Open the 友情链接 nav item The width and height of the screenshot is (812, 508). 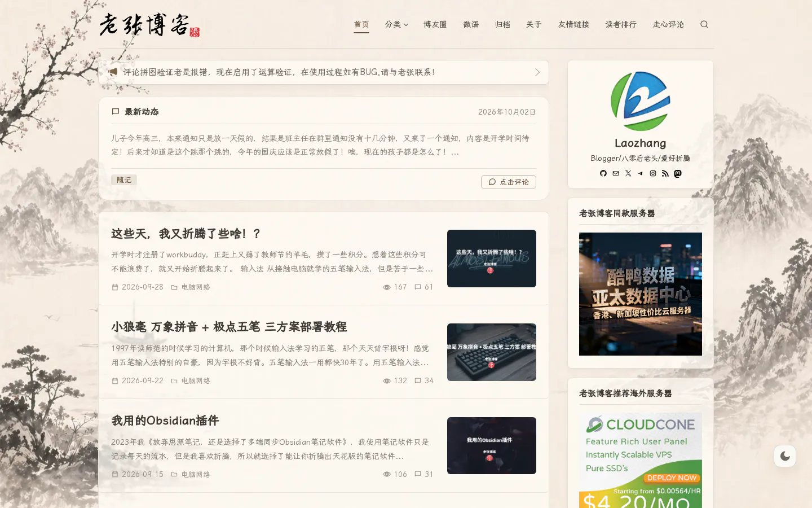coord(573,24)
